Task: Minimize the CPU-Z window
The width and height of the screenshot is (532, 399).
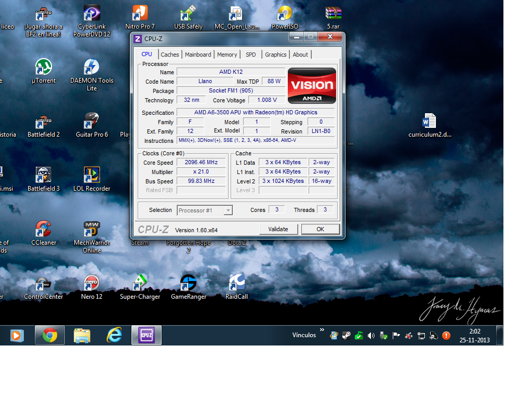Action: tap(296, 37)
